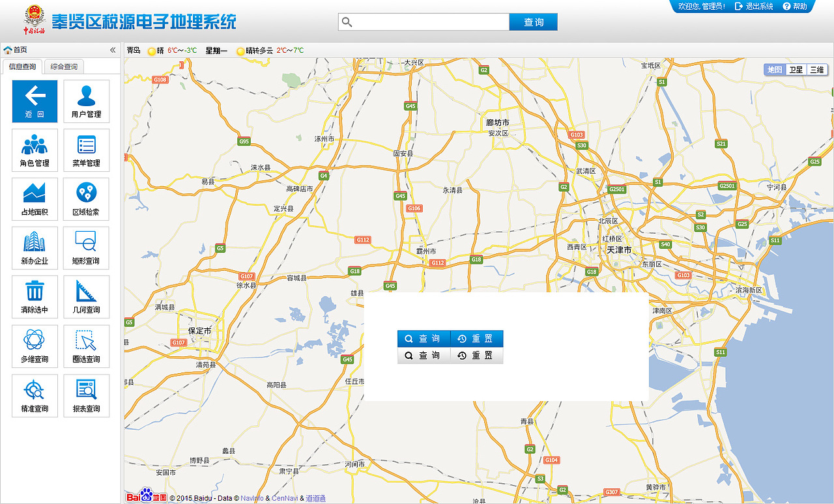Open 用户管理 user management
This screenshot has height=504, width=834.
coord(86,101)
